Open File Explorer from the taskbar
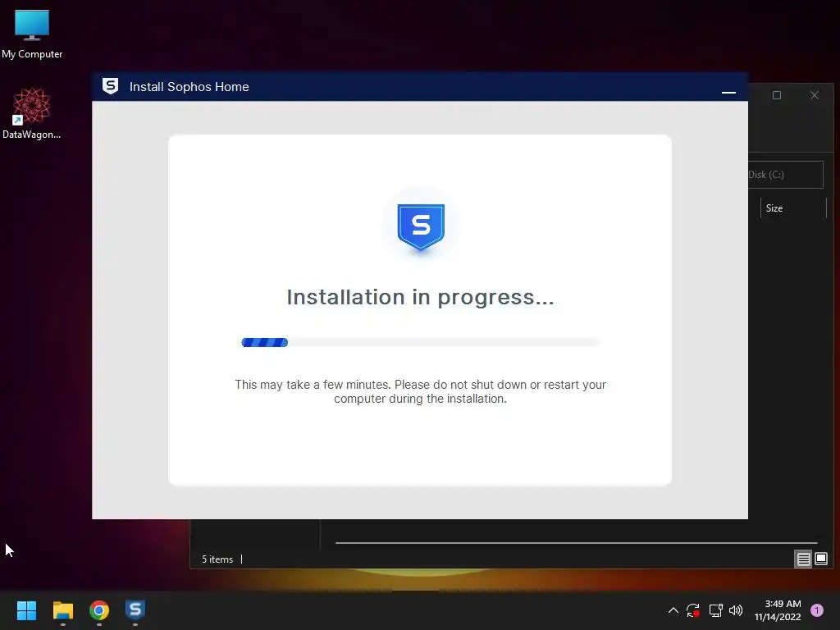 62,610
